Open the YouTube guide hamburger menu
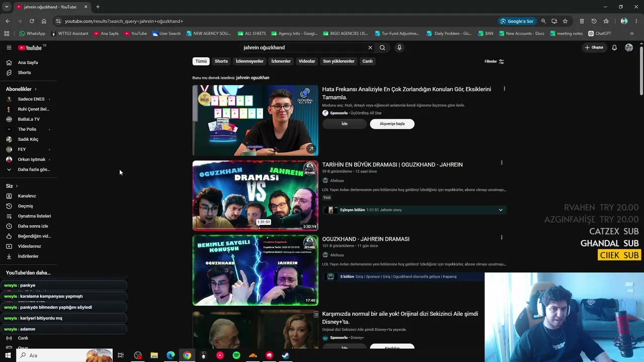The height and width of the screenshot is (362, 644). 9,48
